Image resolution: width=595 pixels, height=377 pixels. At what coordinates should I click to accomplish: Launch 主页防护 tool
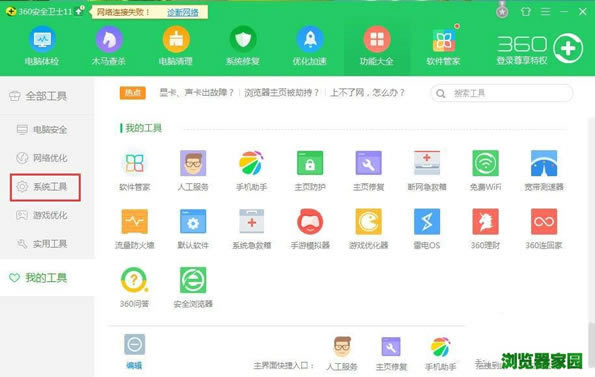pos(310,170)
